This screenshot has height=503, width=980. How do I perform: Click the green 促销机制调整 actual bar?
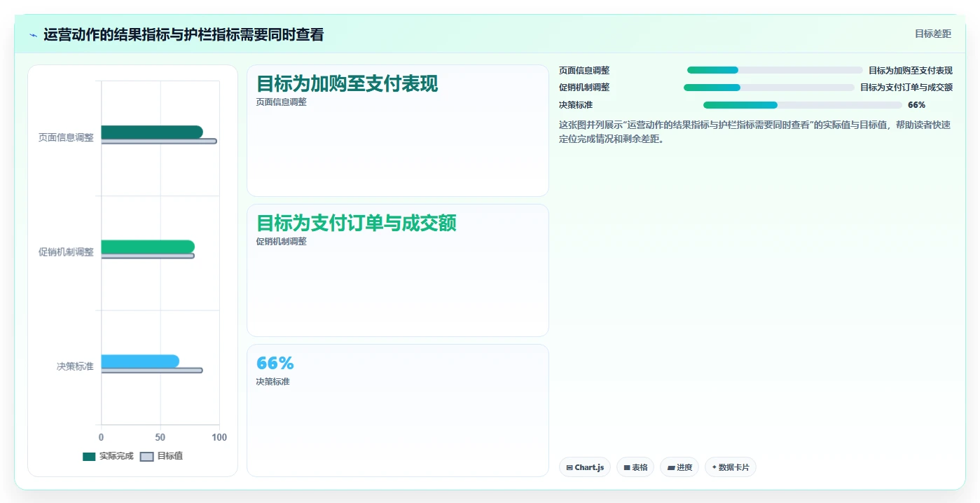[x=148, y=247]
